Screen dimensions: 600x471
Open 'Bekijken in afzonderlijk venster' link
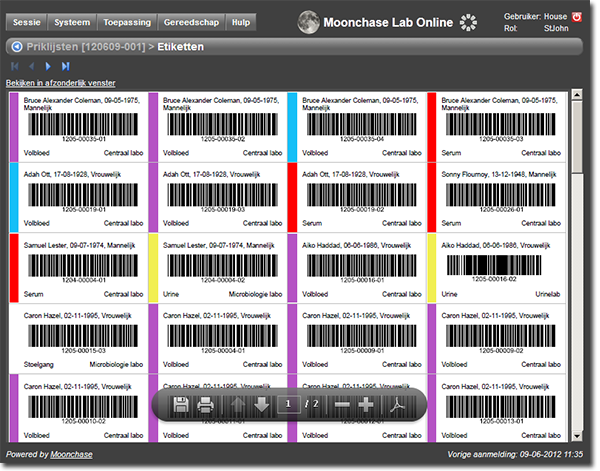(60, 83)
